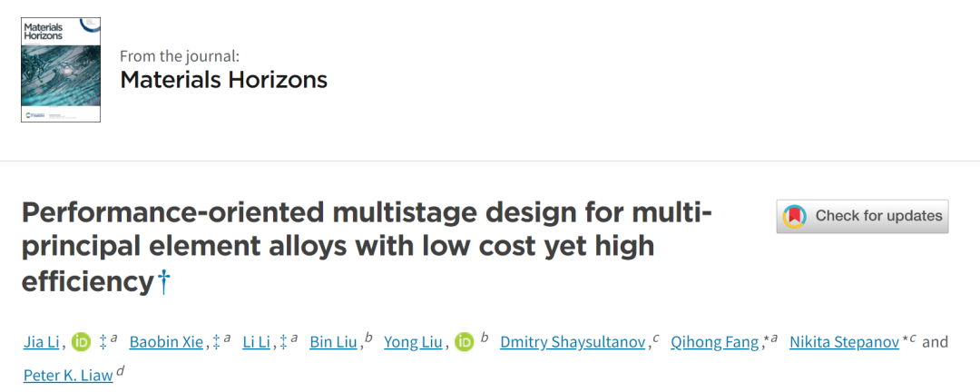This screenshot has width=980, height=392.
Task: Open Nikita Stepanov author link
Action: [x=845, y=342]
